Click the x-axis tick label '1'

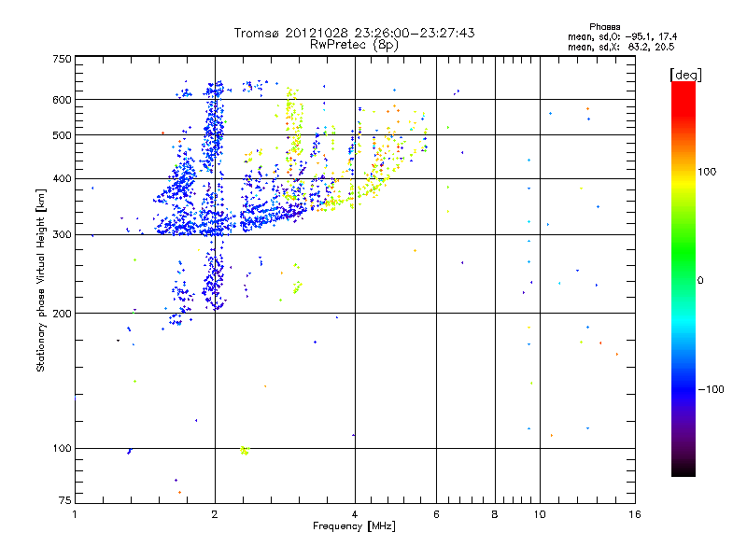pos(75,514)
